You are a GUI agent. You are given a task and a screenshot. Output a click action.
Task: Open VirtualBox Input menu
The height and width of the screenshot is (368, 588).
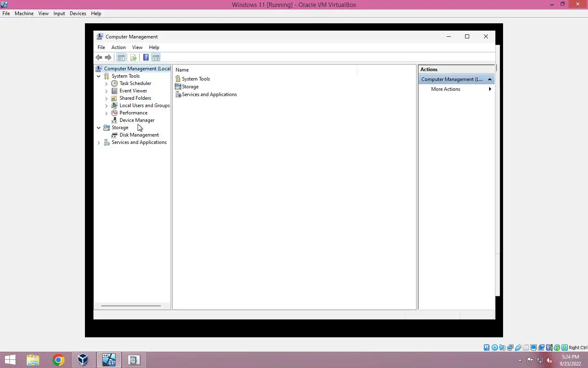[x=59, y=13]
